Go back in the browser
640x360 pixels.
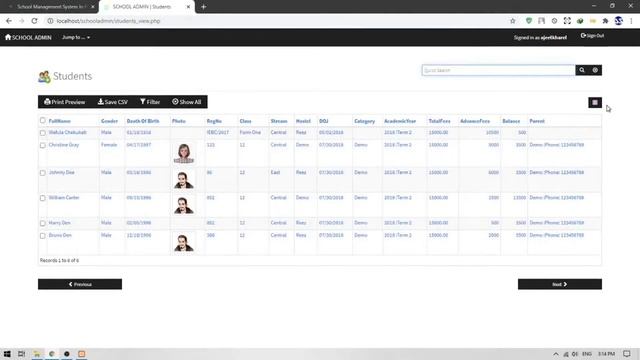click(x=9, y=21)
